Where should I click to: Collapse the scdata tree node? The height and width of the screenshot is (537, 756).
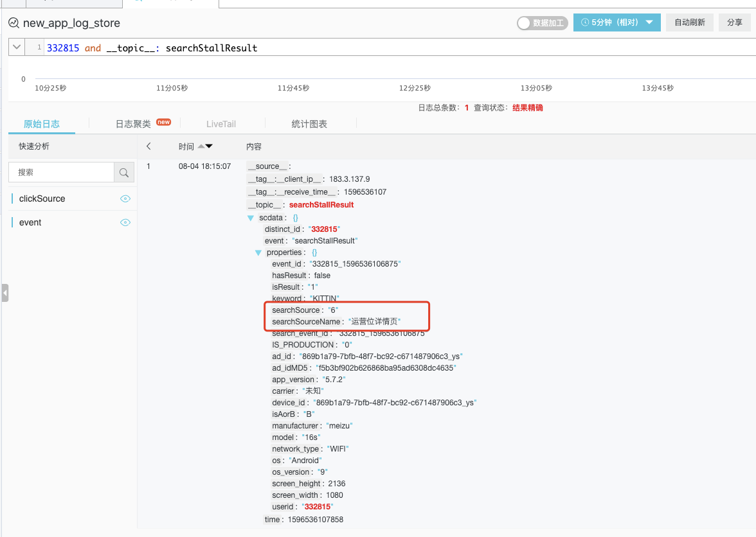tap(251, 218)
